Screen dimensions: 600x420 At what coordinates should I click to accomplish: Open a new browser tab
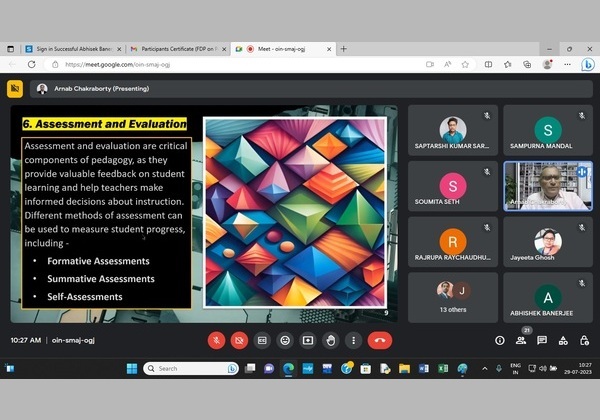point(344,48)
